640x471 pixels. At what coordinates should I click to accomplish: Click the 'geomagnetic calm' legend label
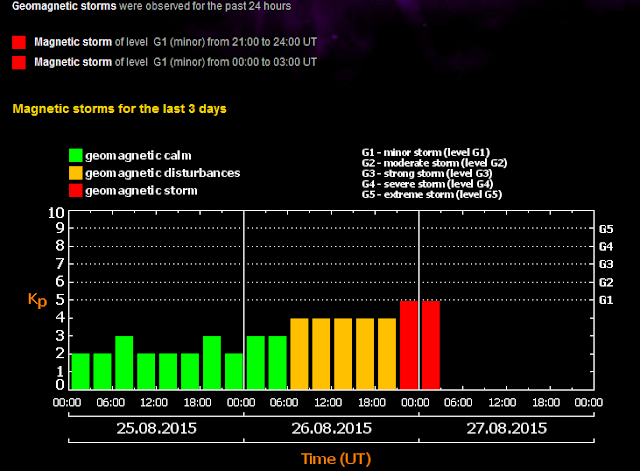click(138, 156)
